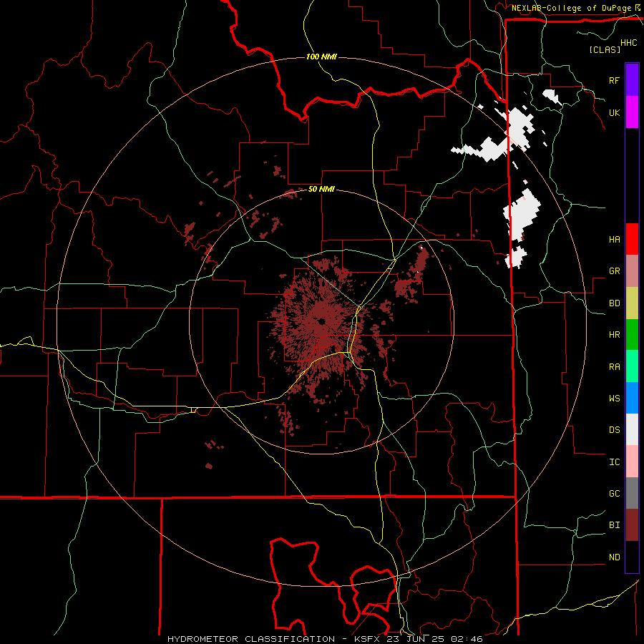This screenshot has height=644, width=644.
Task: Click the GC legend label
Action: pos(614,493)
